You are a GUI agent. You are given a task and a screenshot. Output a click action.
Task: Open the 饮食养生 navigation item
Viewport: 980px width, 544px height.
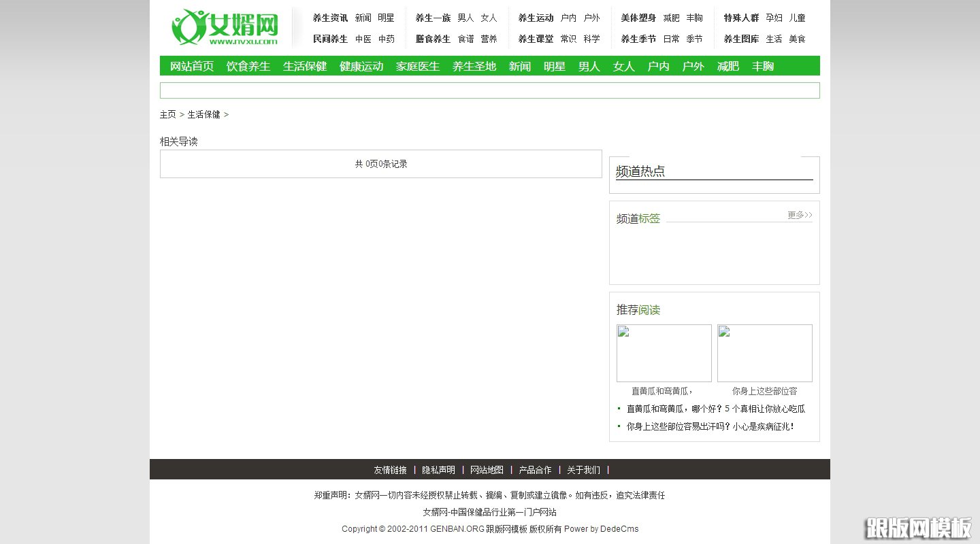(248, 66)
